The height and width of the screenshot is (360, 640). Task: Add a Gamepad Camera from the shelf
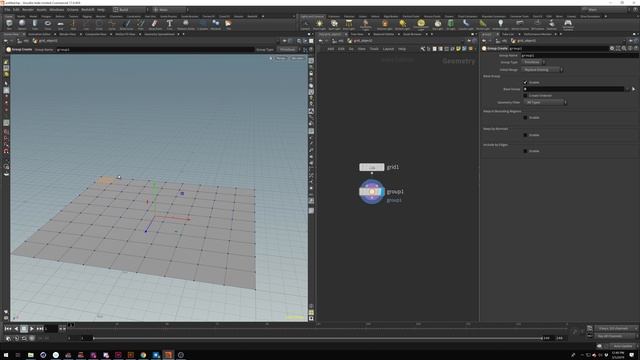pyautogui.click(x=568, y=24)
